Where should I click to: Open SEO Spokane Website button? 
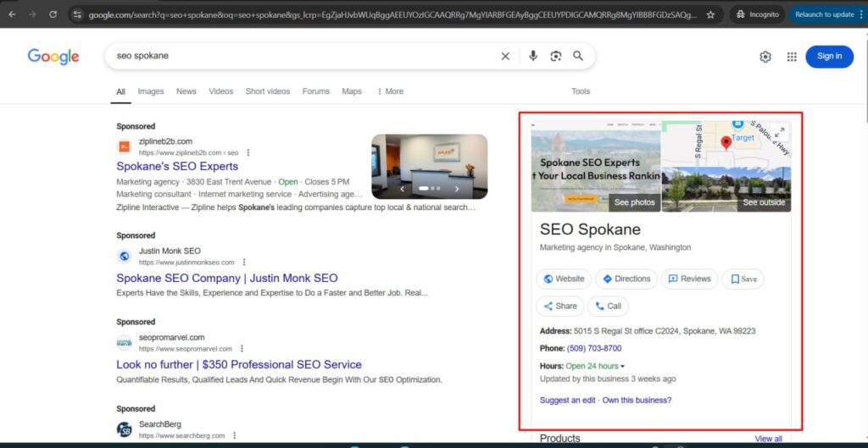coord(564,279)
